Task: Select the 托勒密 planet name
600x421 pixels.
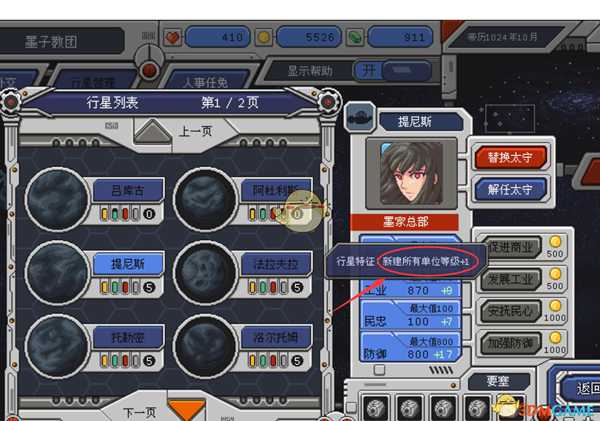Action: (128, 337)
